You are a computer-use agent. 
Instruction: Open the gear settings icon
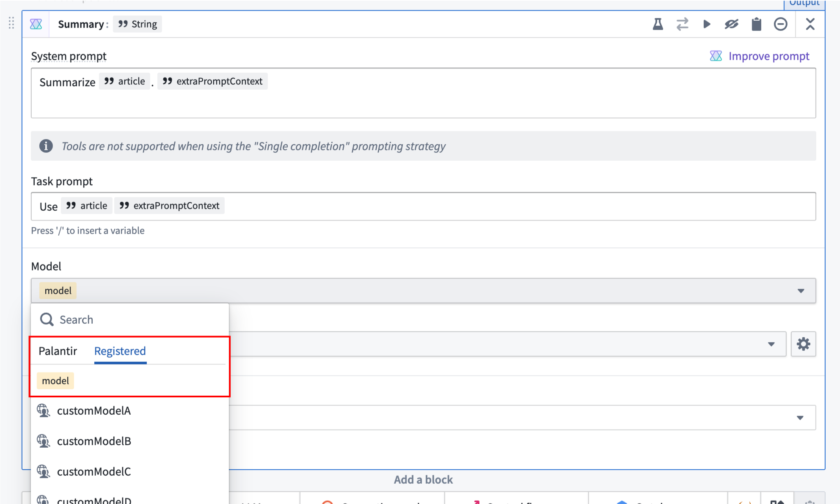coord(803,344)
